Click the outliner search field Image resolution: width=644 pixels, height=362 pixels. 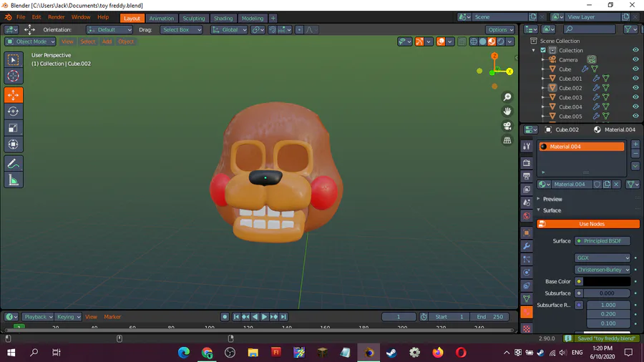pyautogui.click(x=590, y=29)
